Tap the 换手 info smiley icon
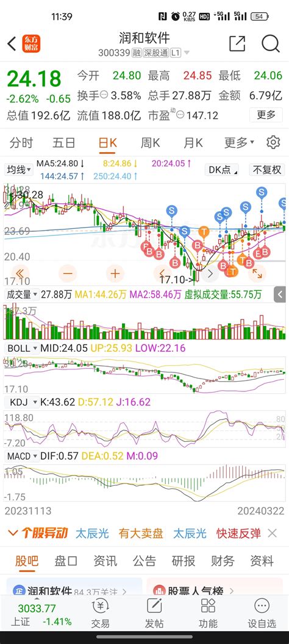The height and width of the screenshot is (644, 289). point(104,96)
